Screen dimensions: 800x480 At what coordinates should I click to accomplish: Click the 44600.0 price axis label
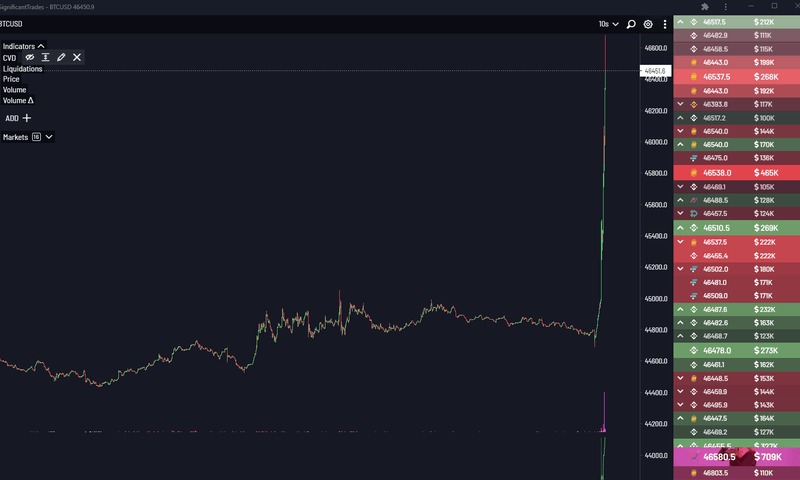(656, 361)
